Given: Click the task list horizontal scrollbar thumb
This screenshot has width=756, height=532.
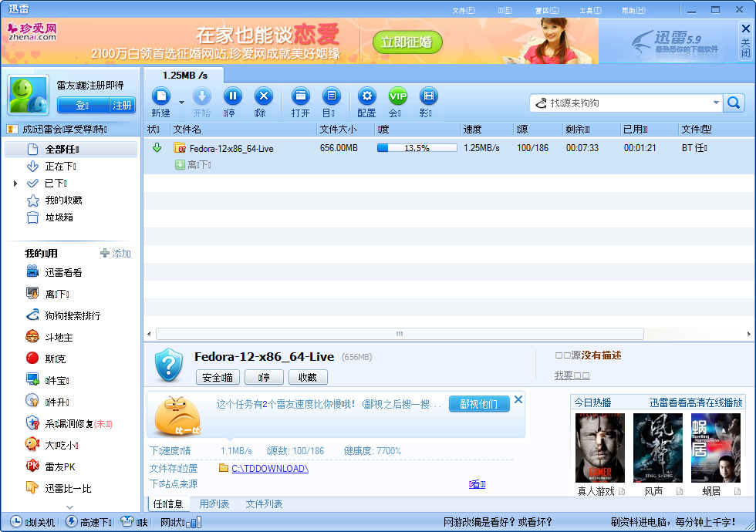Looking at the screenshot, I should coord(400,334).
